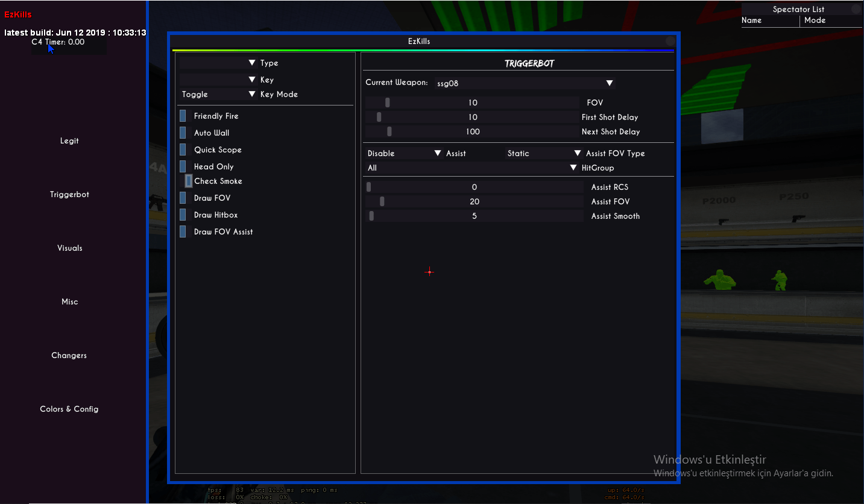
Task: Open the Key Mode Toggle dropdown
Action: (219, 94)
